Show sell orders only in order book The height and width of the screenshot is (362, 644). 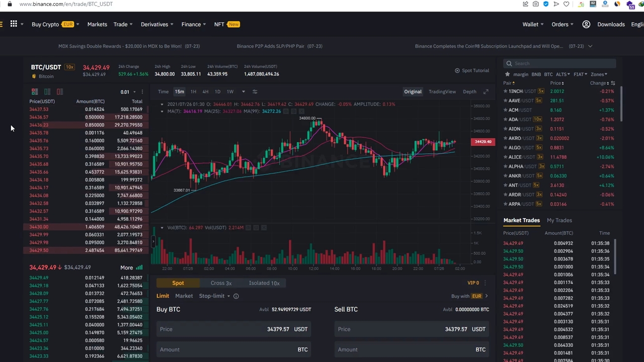tap(60, 92)
